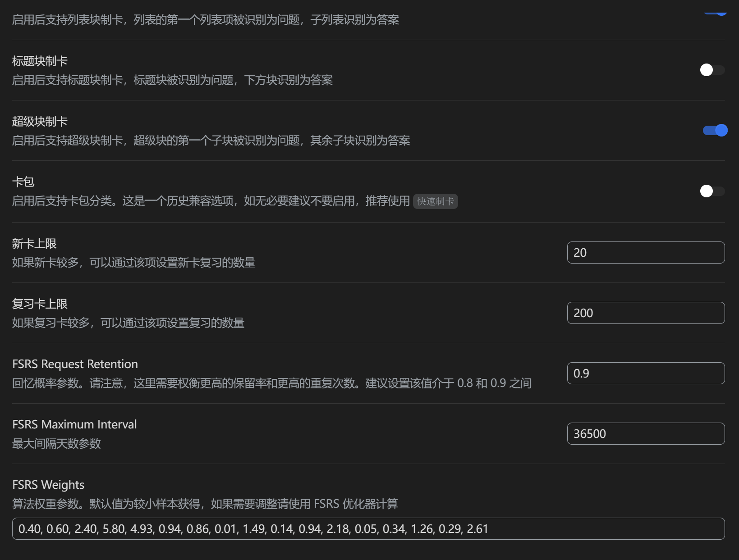This screenshot has width=739, height=560.
Task: Click the 新卡上限 setting title
Action: tap(35, 243)
